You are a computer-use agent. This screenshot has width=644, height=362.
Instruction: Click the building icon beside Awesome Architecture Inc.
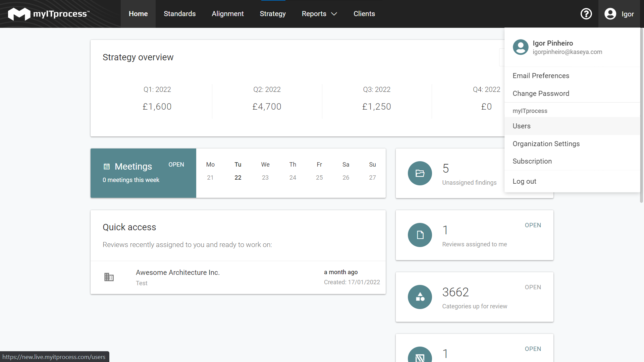tap(109, 277)
